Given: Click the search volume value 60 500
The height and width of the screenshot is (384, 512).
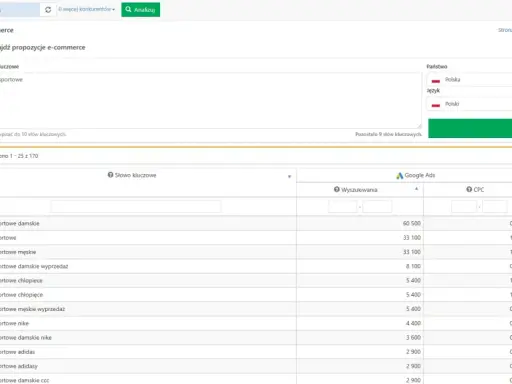Looking at the screenshot, I should pos(412,223).
